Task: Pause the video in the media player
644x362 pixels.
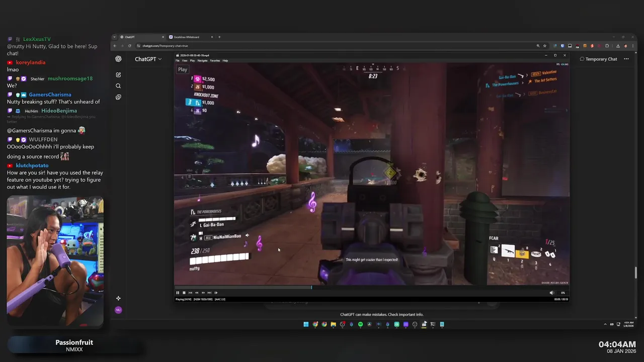Action: pos(178,293)
